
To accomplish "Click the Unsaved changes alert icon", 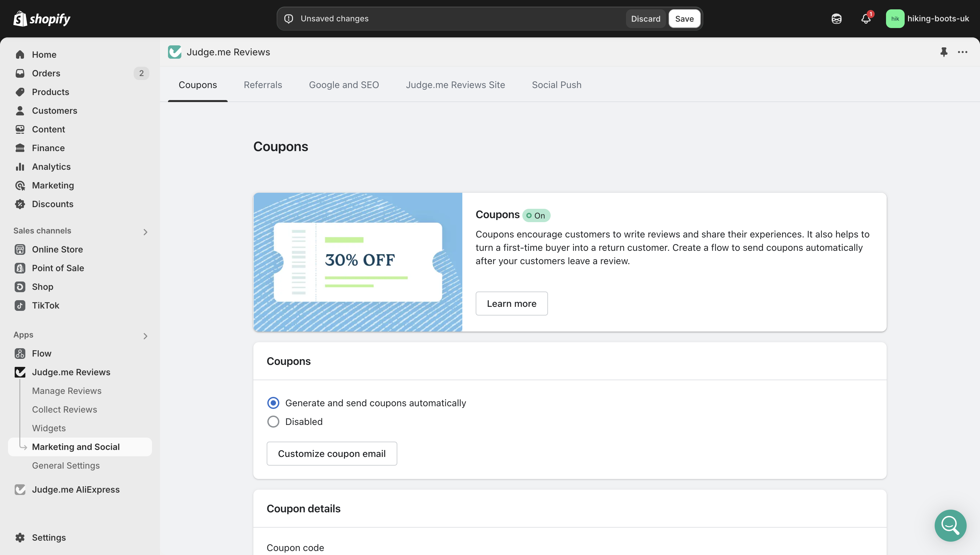I will coord(289,19).
